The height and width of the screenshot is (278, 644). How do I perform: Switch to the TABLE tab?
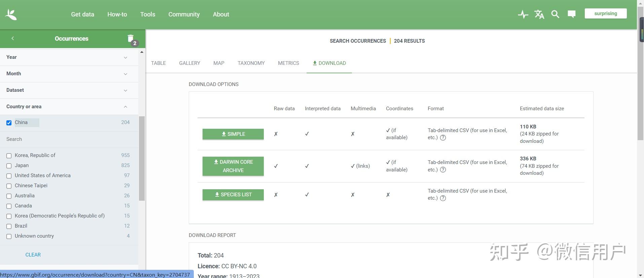[x=158, y=63]
